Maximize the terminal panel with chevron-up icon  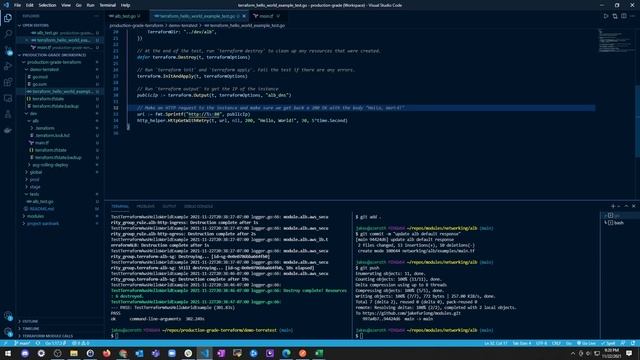627,206
